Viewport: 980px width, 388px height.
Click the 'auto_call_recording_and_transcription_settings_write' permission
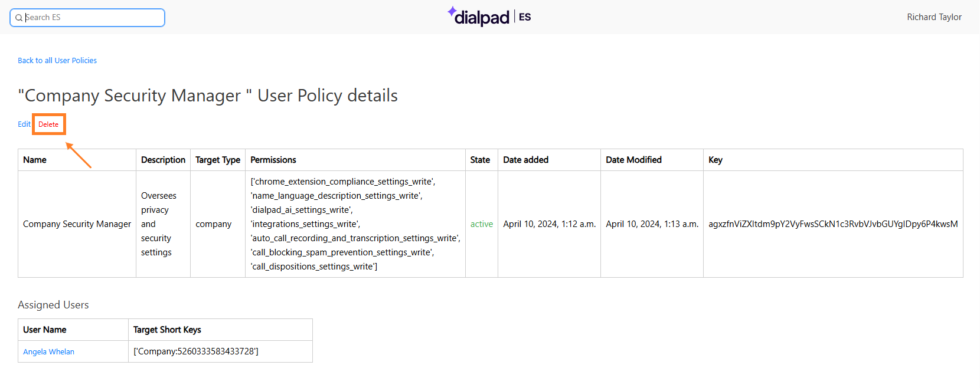(355, 238)
